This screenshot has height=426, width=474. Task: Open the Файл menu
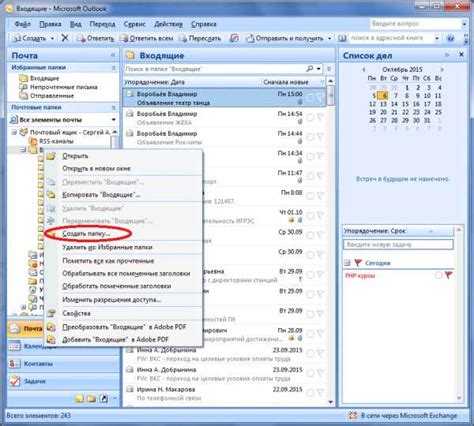coord(23,24)
